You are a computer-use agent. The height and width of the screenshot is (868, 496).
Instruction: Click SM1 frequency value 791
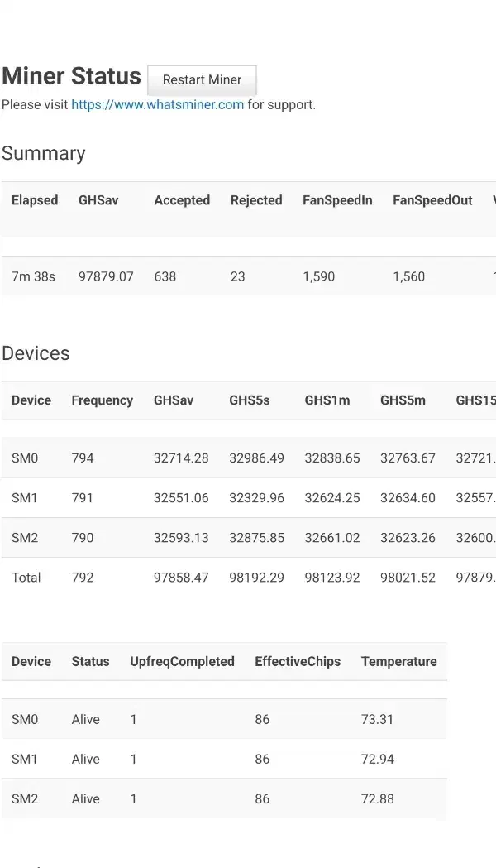pos(83,498)
